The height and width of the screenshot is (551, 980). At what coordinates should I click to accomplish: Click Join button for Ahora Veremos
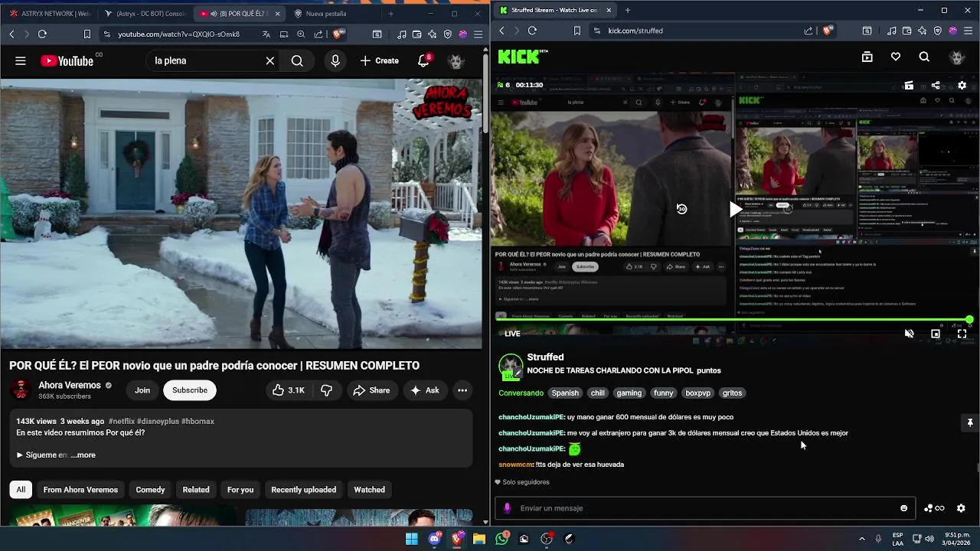coord(142,390)
